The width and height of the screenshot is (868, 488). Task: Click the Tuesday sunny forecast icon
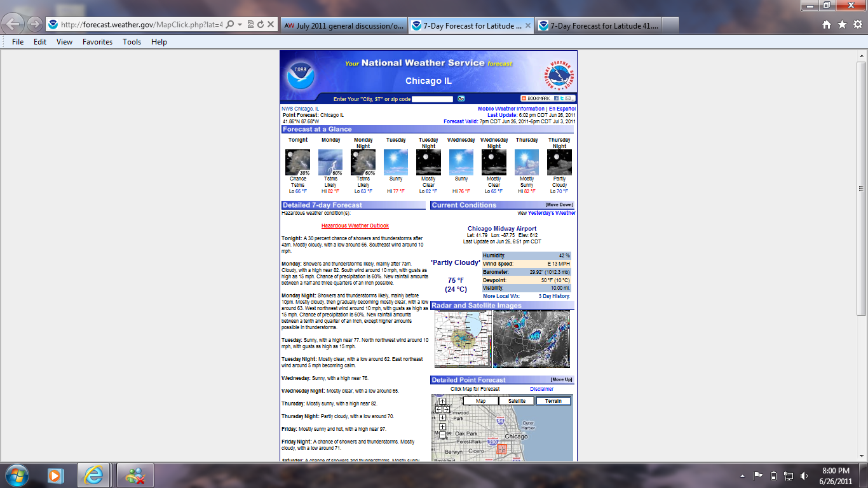[x=396, y=163]
